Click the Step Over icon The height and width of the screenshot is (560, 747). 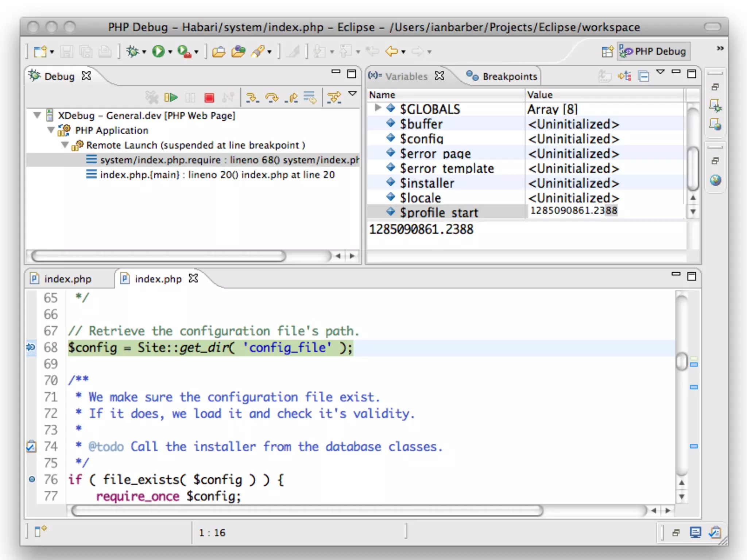[x=272, y=97]
